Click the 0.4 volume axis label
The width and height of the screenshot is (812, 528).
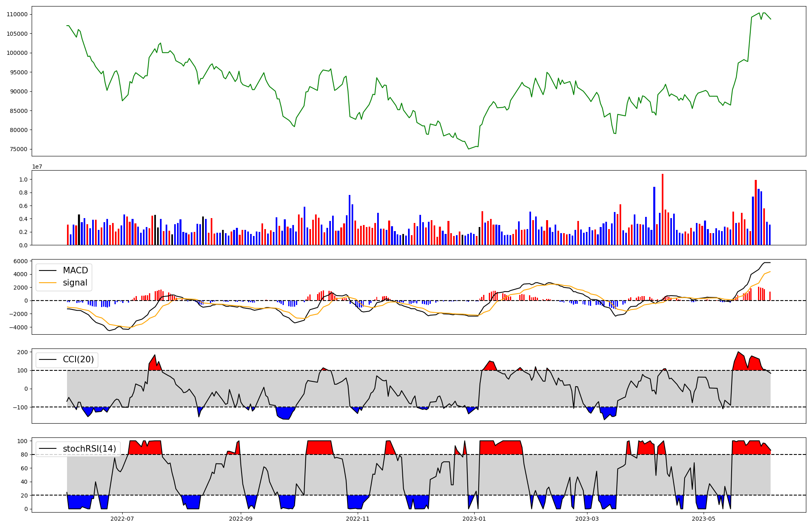pyautogui.click(x=24, y=219)
